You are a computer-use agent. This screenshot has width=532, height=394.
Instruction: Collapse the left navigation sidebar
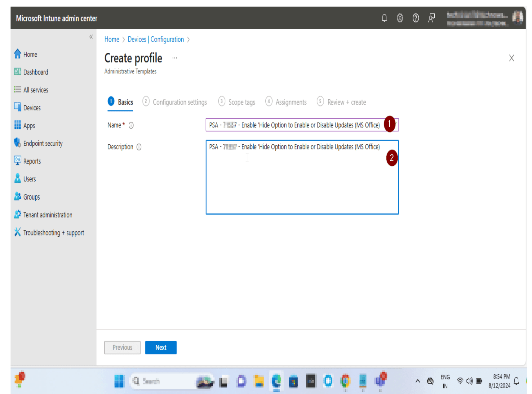pos(91,37)
